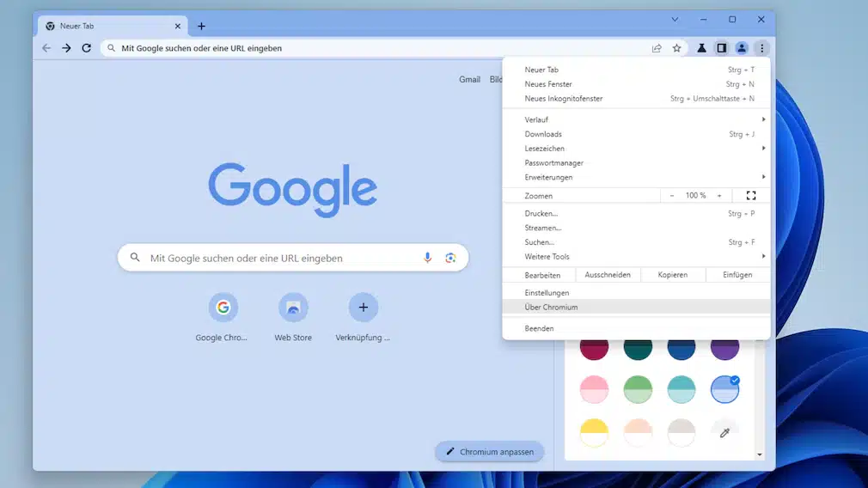Reload the page

pos(86,48)
